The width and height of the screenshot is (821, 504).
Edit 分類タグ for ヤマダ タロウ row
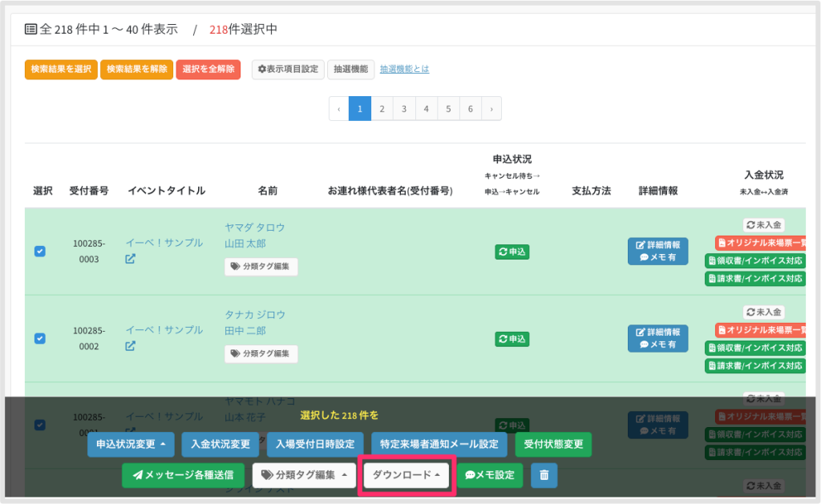pos(261,266)
